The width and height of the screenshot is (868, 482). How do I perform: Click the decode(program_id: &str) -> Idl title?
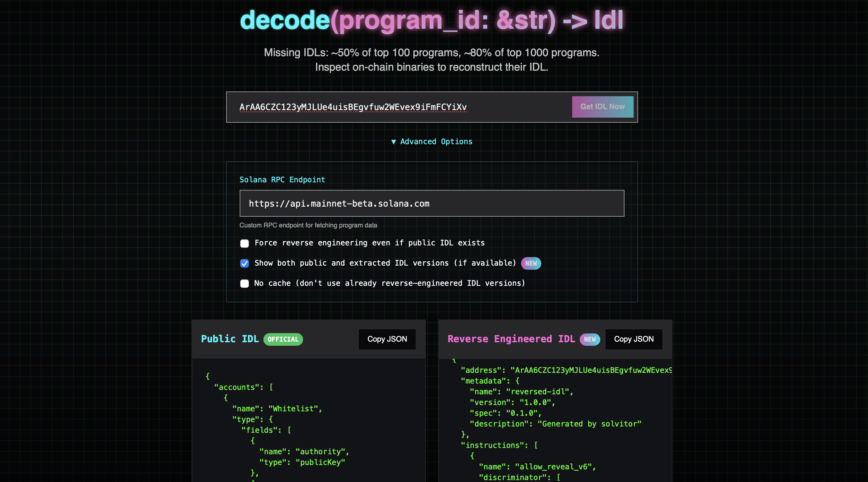tap(432, 20)
